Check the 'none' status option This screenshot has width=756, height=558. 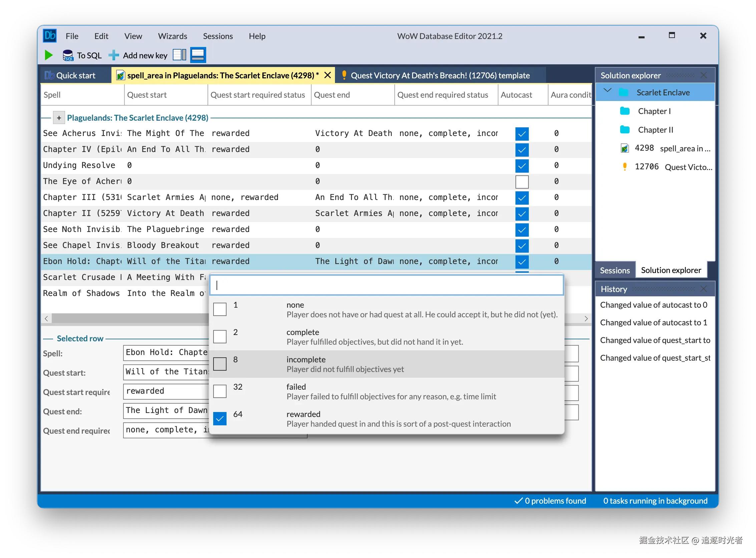(220, 309)
